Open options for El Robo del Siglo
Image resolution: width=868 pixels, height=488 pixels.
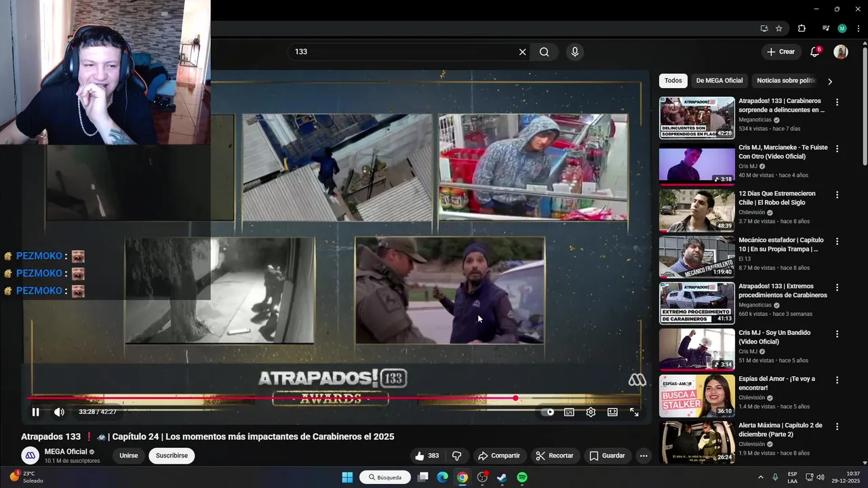pos(837,195)
